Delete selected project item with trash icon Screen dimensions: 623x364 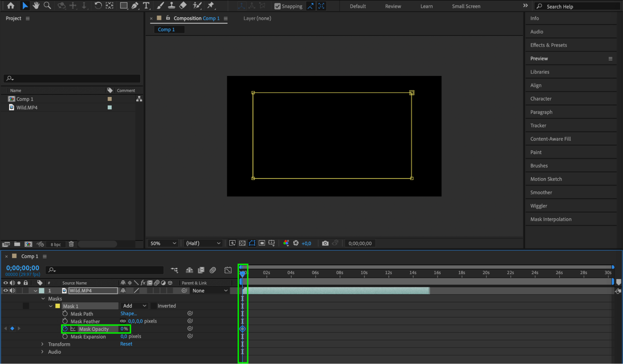tap(71, 244)
